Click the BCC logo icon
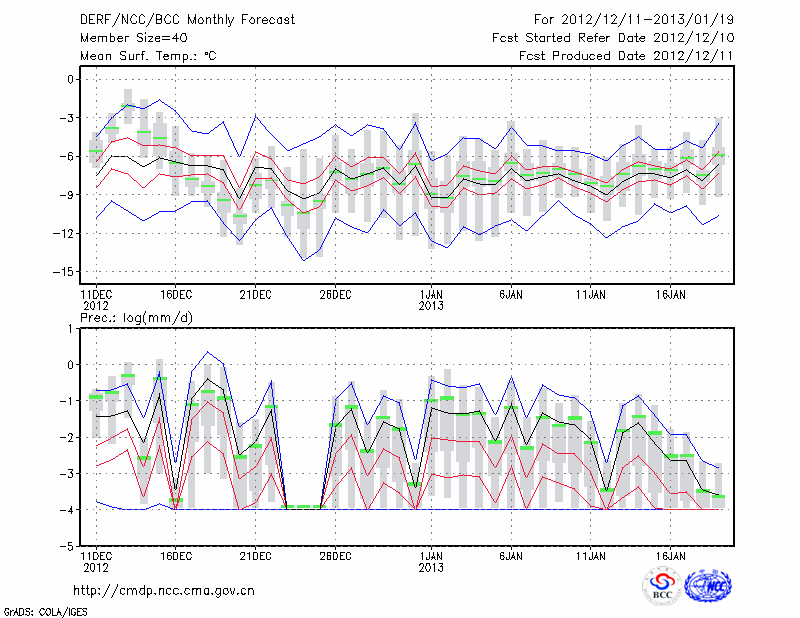 [x=662, y=586]
